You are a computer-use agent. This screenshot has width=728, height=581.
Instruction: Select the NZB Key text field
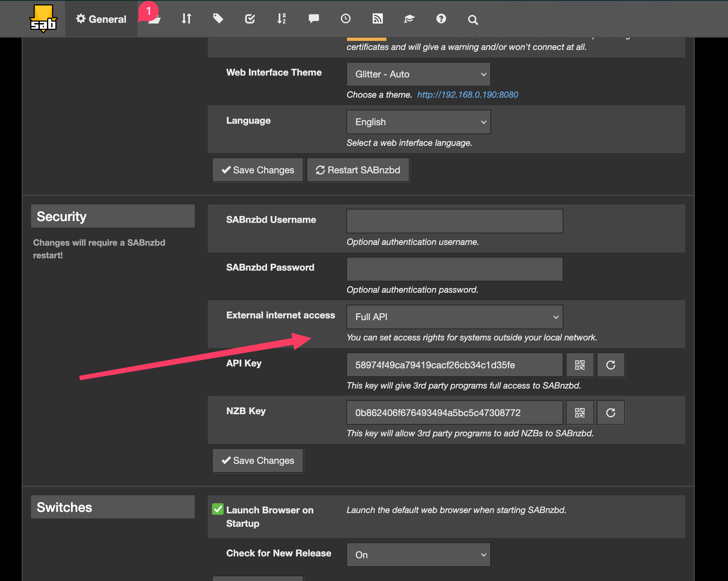coord(454,413)
